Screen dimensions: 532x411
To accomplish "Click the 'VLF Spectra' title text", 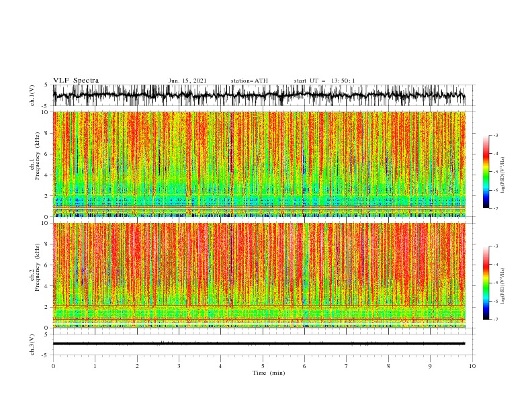I will click(x=76, y=81).
